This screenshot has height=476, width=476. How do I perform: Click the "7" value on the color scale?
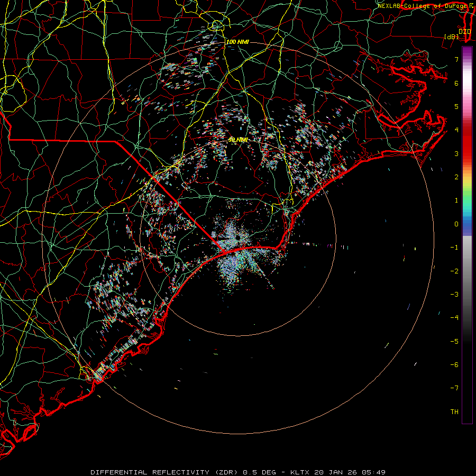click(x=456, y=59)
